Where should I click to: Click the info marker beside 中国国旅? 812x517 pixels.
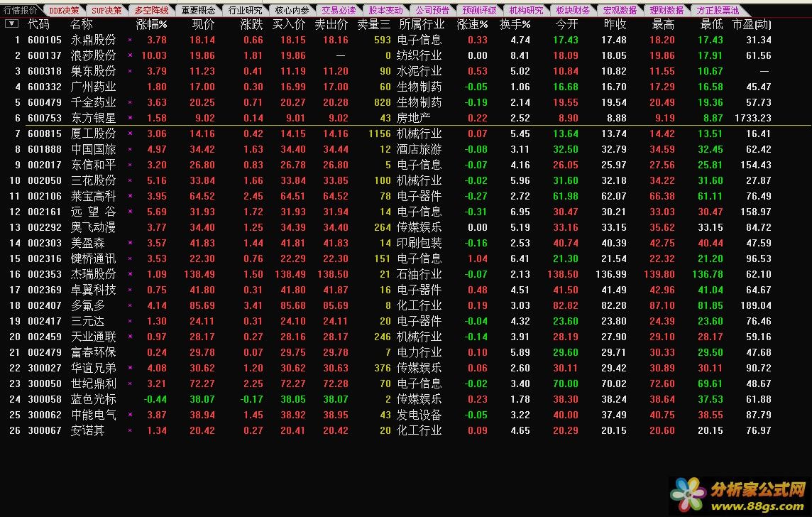pyautogui.click(x=130, y=149)
